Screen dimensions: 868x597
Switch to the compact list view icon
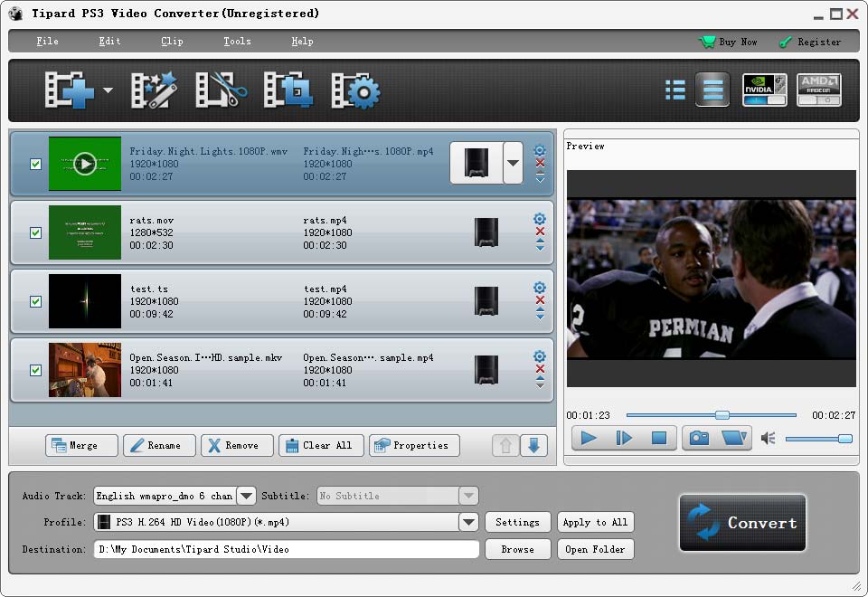pyautogui.click(x=675, y=90)
